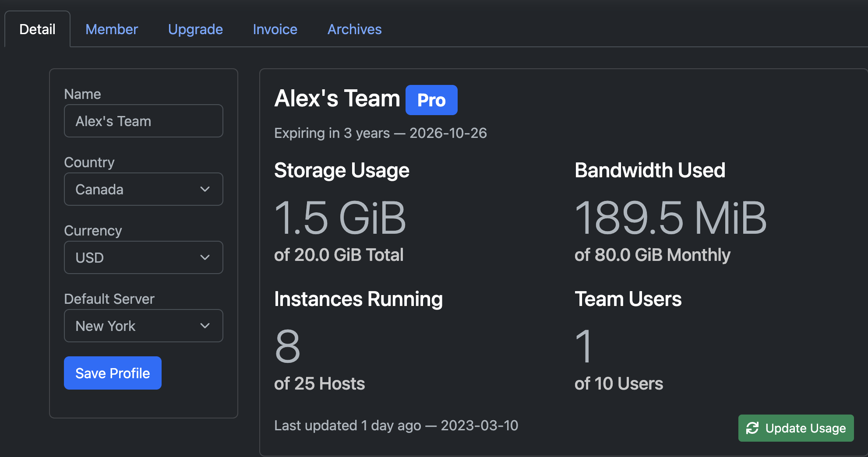
Task: Switch to the Member tab
Action: (x=112, y=29)
